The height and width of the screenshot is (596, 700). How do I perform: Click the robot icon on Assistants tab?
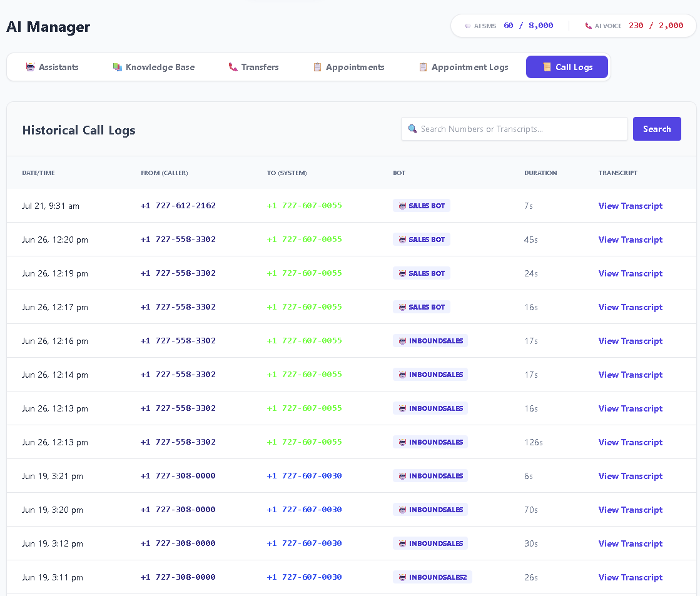[31, 67]
